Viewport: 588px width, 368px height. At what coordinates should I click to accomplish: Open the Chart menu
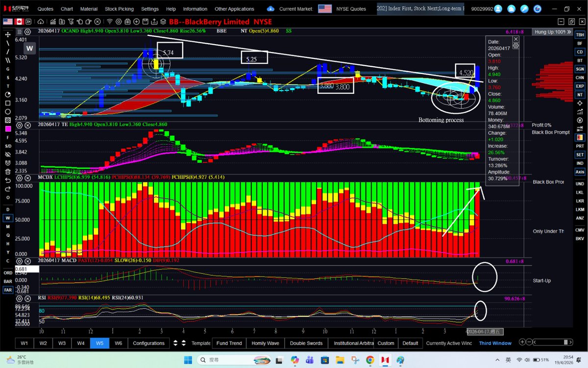coord(67,9)
